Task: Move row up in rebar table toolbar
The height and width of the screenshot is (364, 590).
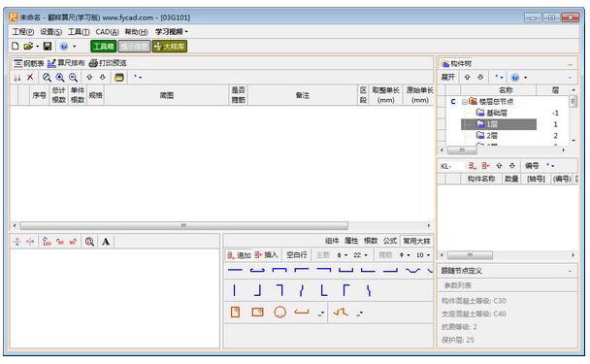Action: pos(89,77)
